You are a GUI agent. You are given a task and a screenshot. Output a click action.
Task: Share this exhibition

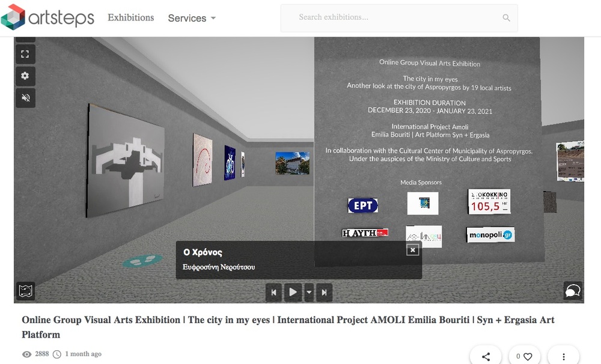click(x=486, y=356)
